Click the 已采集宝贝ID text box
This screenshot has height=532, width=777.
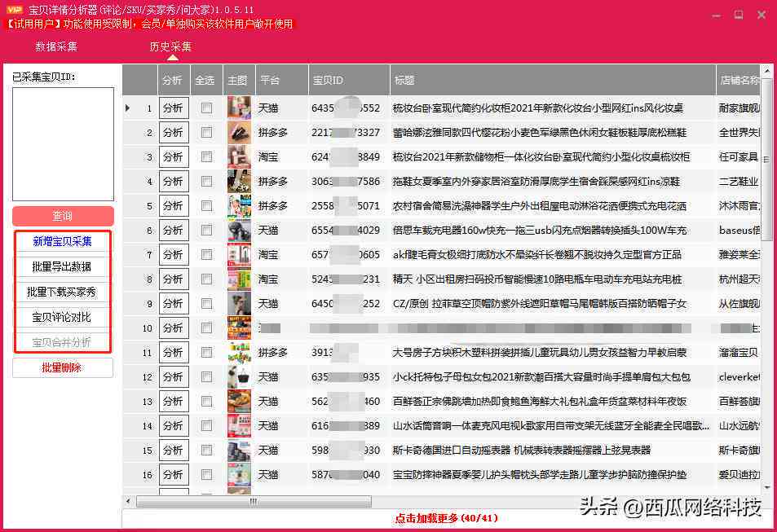tap(63, 144)
